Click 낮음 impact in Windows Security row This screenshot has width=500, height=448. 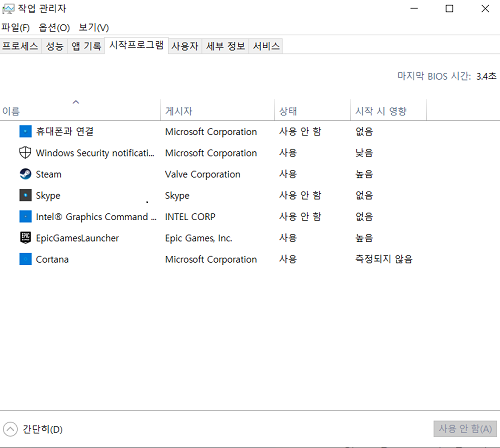click(364, 153)
